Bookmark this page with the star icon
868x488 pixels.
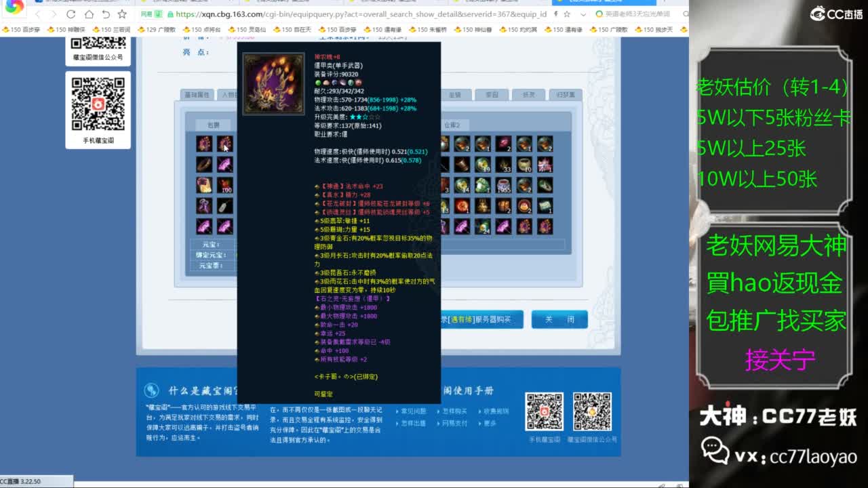122,14
